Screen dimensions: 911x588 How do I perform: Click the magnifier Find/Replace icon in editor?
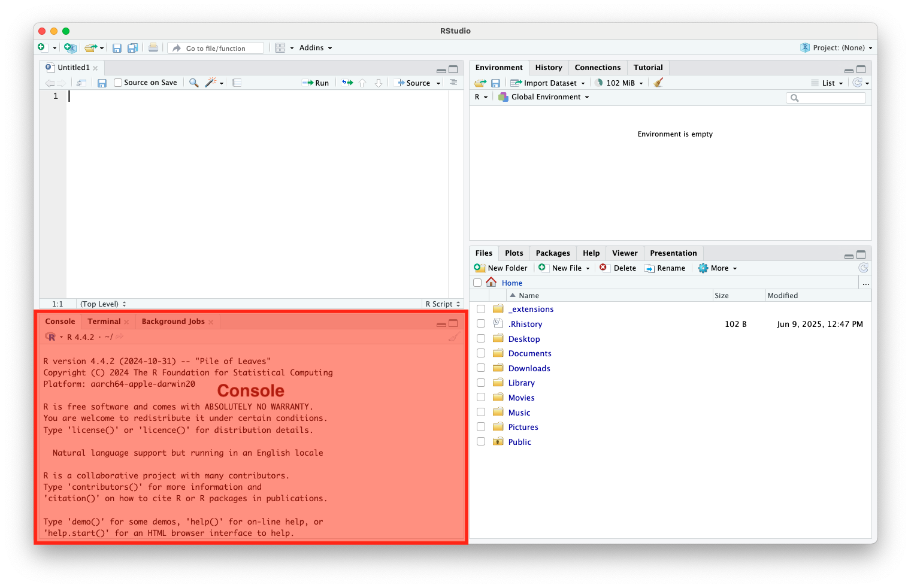coord(193,83)
